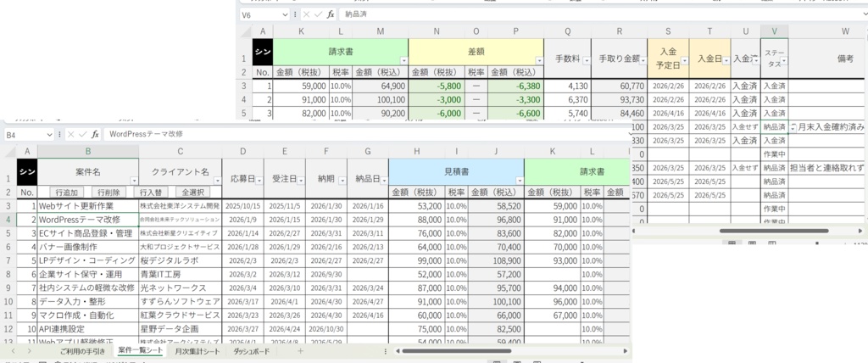Open the 手数料 filter dropdown
This screenshot has width=868, height=363.
587,60
